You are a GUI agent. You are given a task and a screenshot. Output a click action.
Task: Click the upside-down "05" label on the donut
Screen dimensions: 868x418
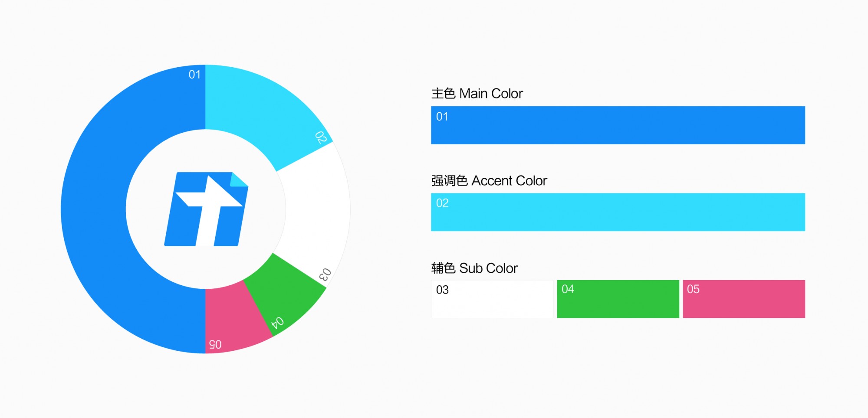point(215,344)
